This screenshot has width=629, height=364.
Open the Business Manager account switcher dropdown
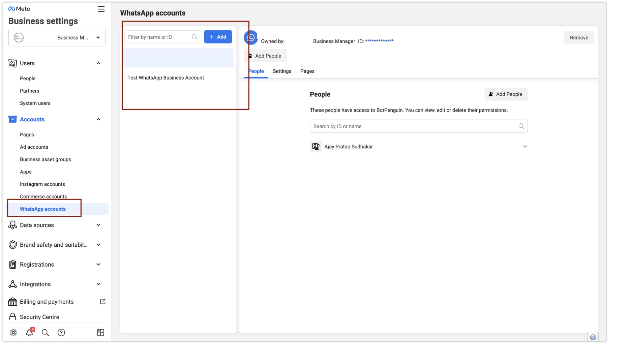point(98,37)
